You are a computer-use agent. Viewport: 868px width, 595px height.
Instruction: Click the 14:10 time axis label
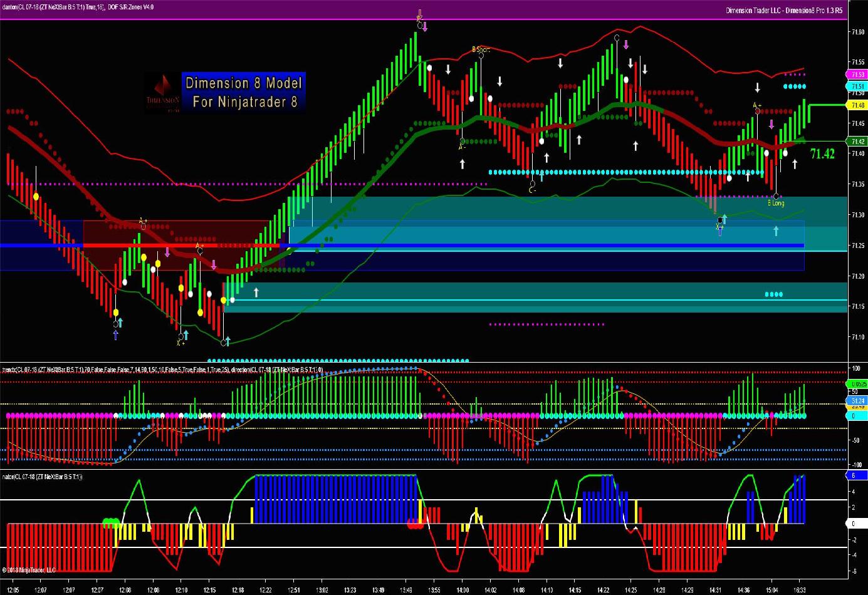546,590
